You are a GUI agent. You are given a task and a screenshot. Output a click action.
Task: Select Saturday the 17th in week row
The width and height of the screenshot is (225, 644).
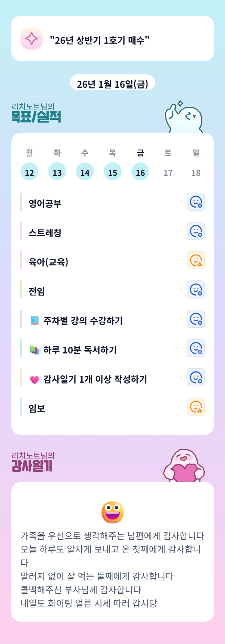(168, 172)
